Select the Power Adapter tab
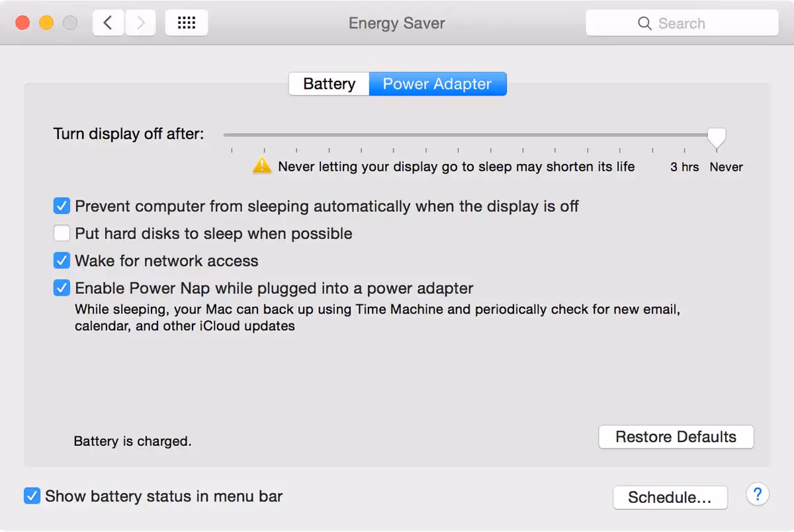 (x=437, y=83)
